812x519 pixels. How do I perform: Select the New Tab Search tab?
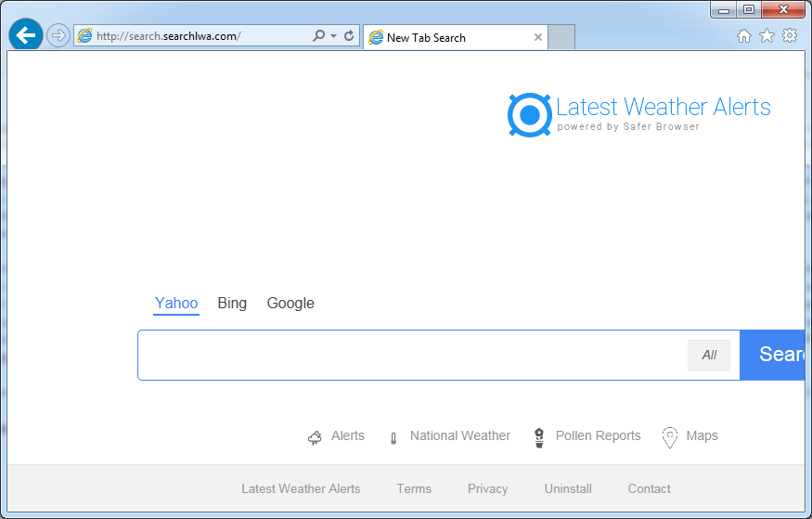pyautogui.click(x=456, y=37)
